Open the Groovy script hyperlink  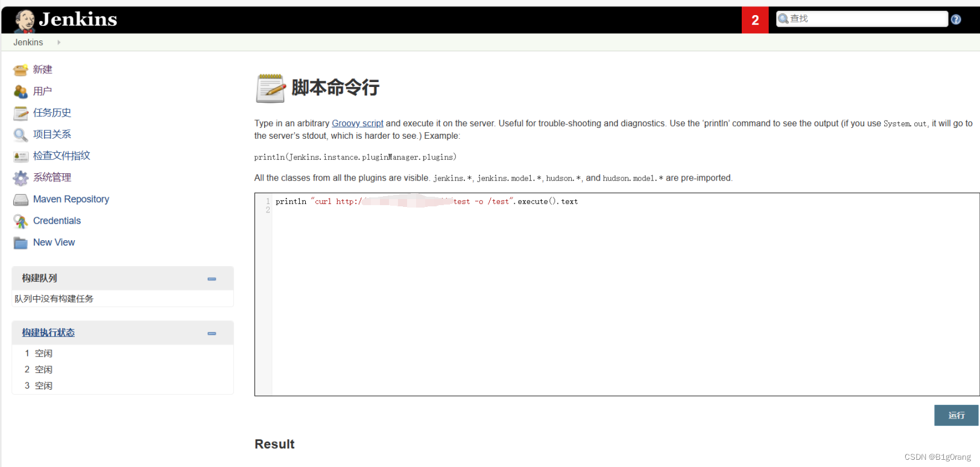pos(358,123)
